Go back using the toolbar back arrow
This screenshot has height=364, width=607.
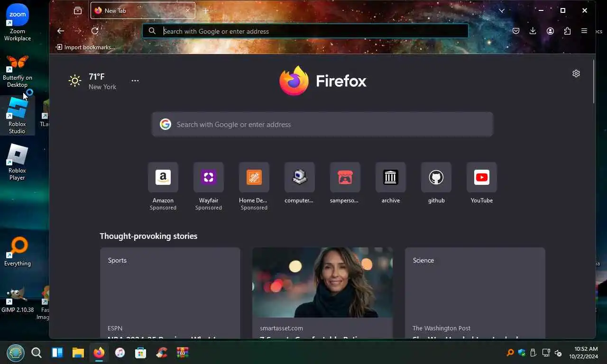(x=61, y=31)
